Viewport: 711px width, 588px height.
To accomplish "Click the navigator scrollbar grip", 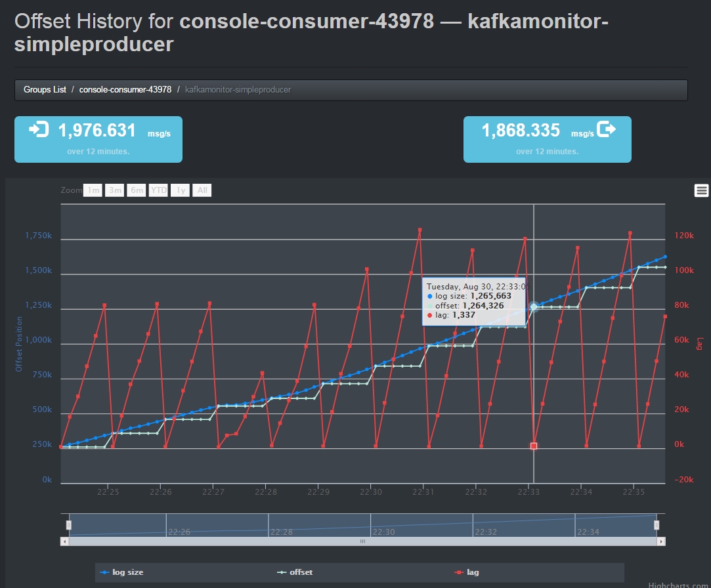I will [x=363, y=541].
